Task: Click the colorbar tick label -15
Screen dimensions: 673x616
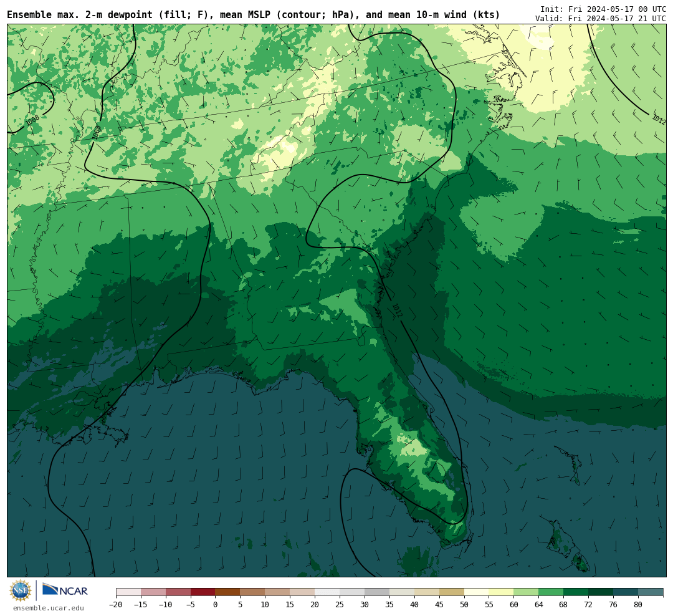Action: click(141, 604)
